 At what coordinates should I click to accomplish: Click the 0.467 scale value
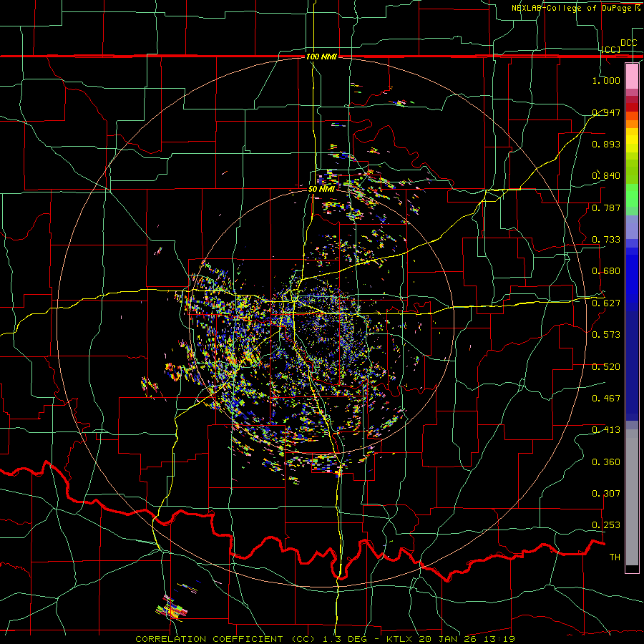click(606, 399)
